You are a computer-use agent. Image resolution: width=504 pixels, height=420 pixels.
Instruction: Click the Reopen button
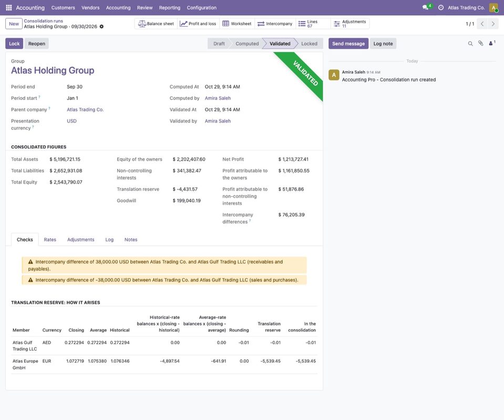pos(37,44)
